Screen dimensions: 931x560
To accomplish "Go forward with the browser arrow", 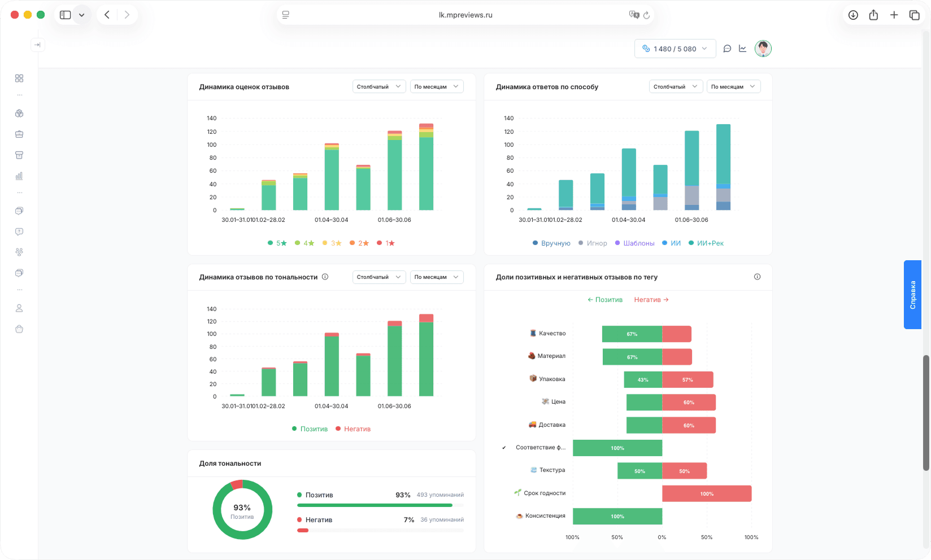I will point(127,15).
